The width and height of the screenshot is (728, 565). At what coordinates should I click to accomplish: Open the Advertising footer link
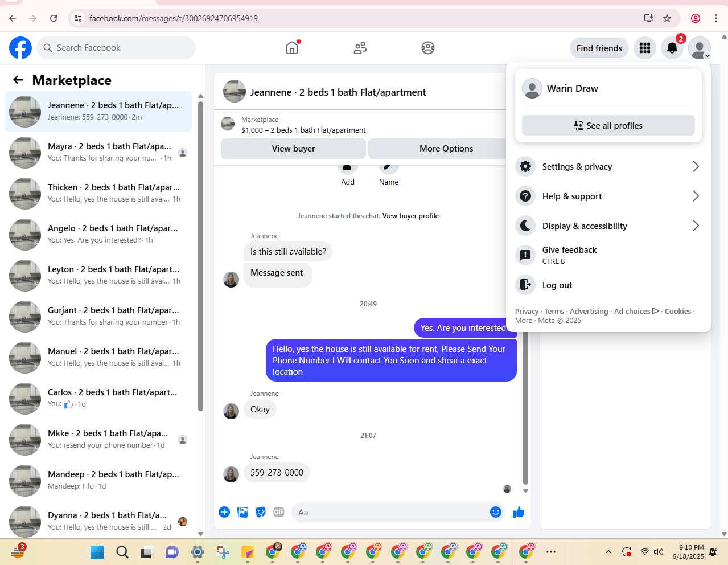click(589, 311)
